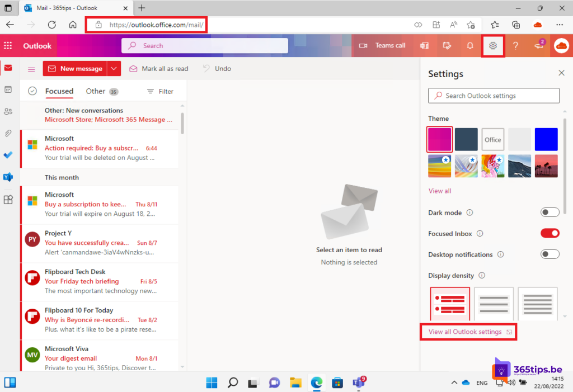Turn off the Focused Inbox toggle
This screenshot has height=392, width=573.
tap(549, 233)
